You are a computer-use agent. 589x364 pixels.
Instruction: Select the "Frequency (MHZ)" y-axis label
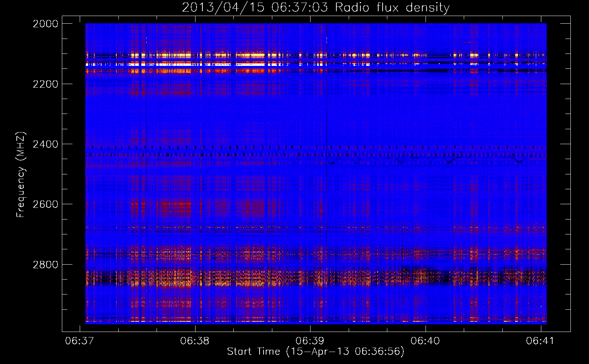point(21,175)
